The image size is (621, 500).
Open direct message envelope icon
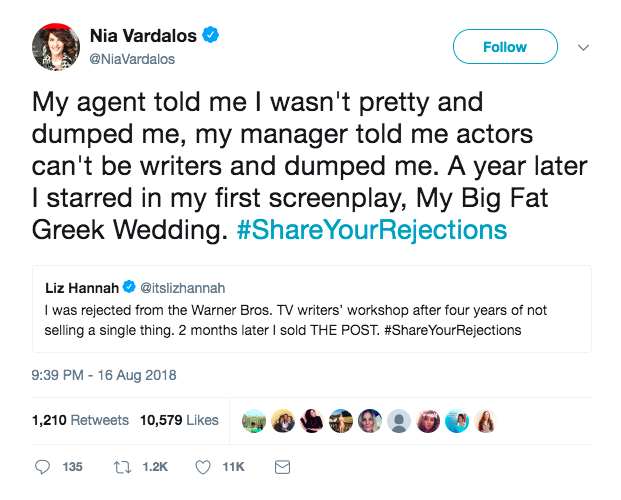[x=282, y=467]
